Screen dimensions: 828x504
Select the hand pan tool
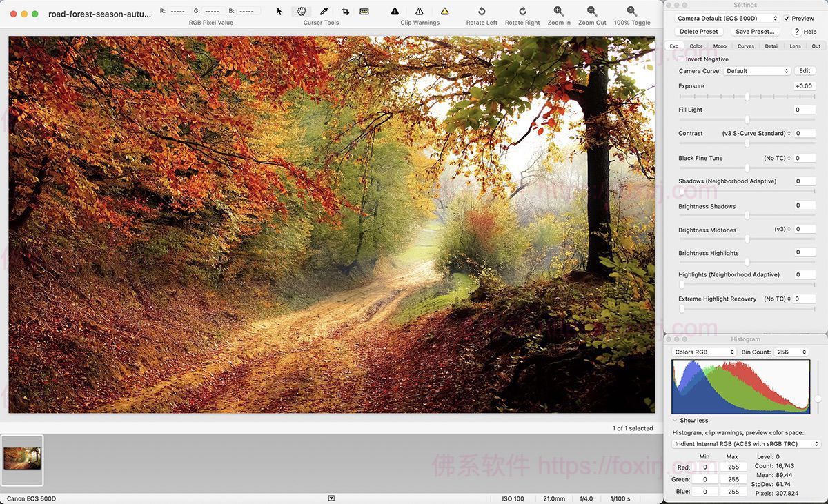(x=301, y=11)
